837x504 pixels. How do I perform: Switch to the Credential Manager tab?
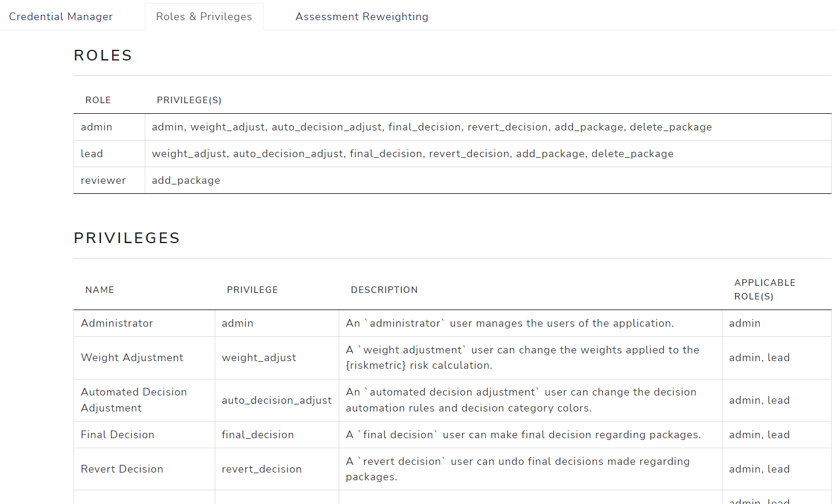(x=61, y=16)
